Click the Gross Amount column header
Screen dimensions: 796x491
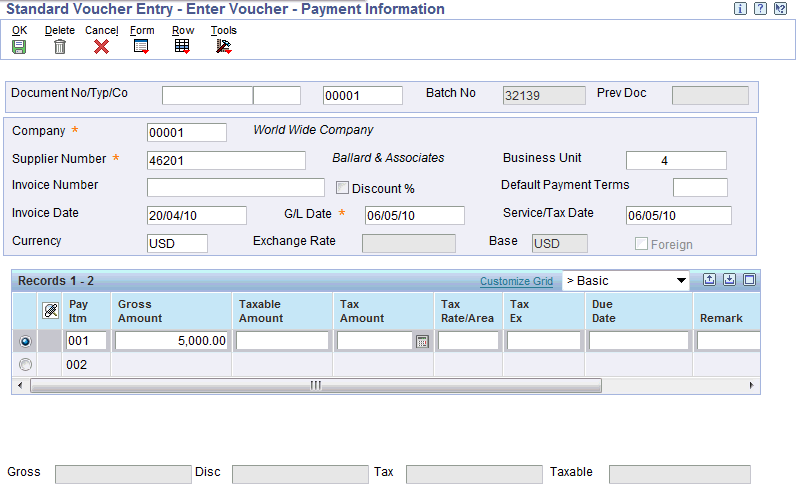coord(171,311)
